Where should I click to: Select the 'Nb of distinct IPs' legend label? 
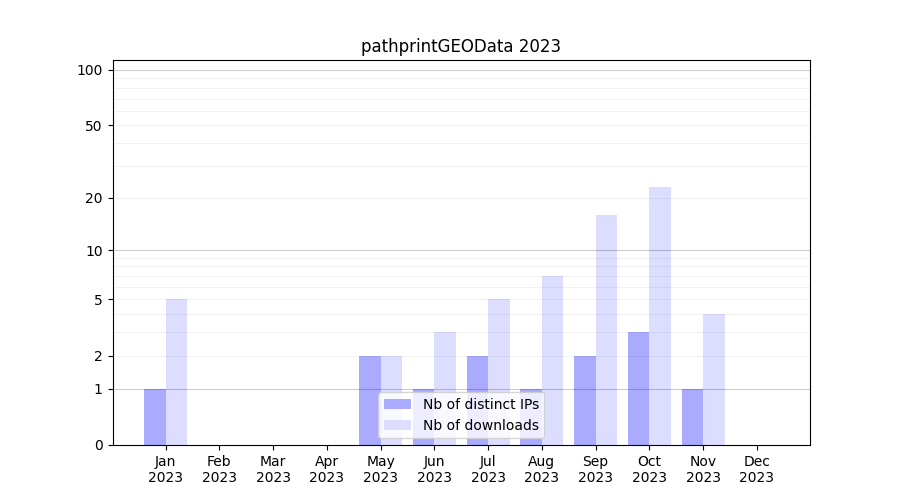[480, 404]
